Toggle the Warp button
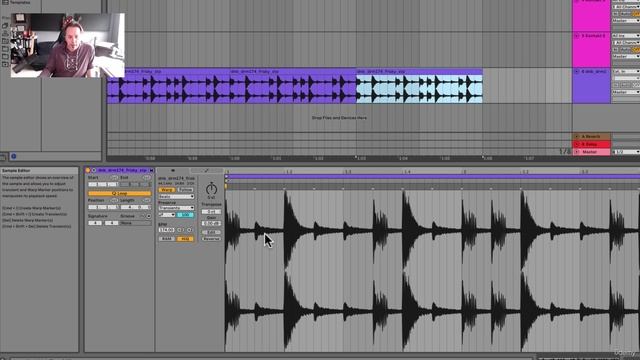 (167, 190)
